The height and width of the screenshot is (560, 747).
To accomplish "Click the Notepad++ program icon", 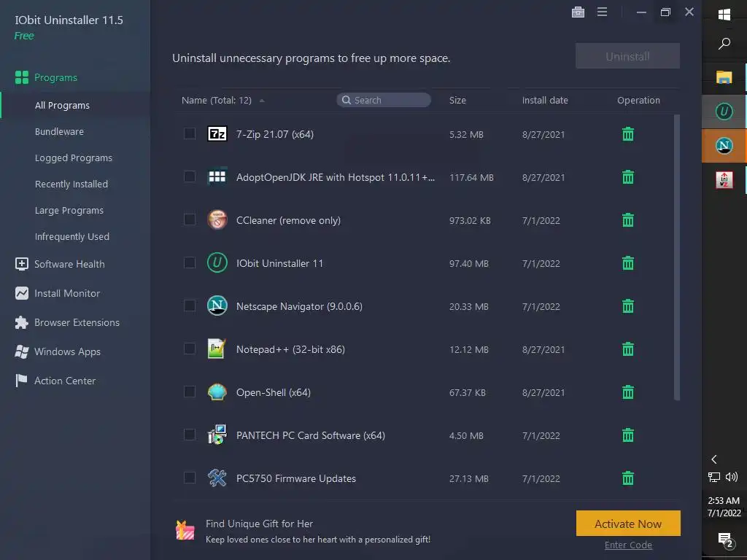I will click(x=217, y=349).
